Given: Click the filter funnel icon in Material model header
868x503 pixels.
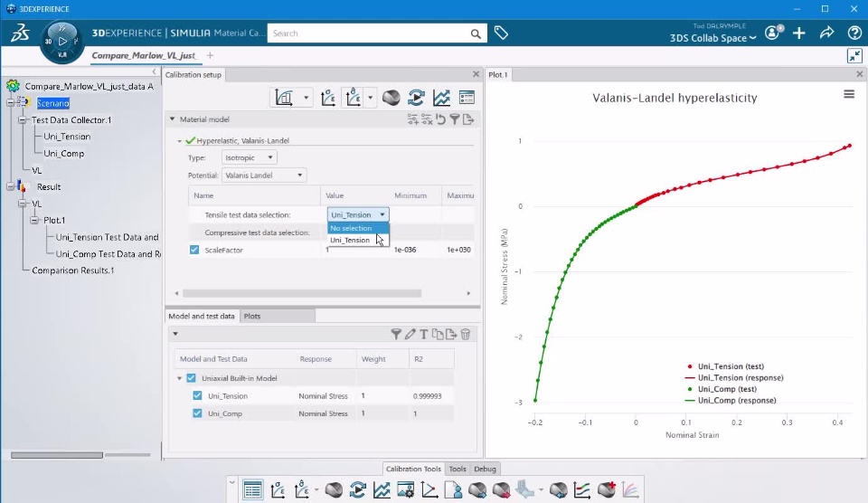Looking at the screenshot, I should pyautogui.click(x=455, y=119).
